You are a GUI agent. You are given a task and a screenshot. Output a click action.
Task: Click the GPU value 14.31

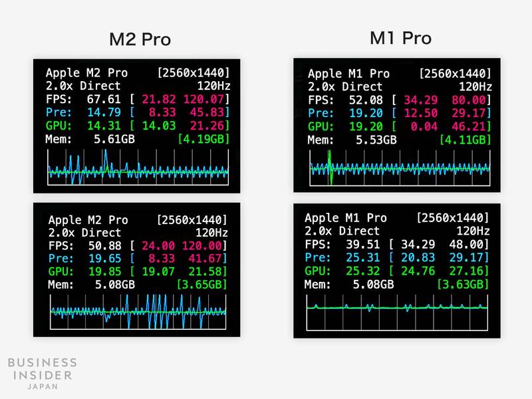pyautogui.click(x=104, y=126)
